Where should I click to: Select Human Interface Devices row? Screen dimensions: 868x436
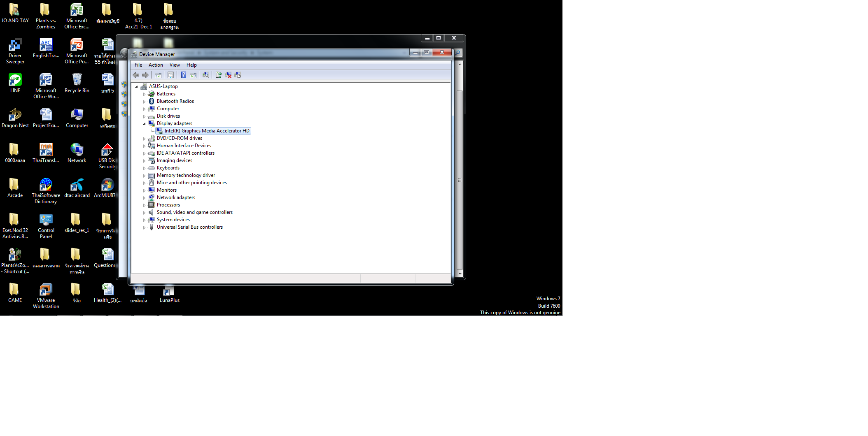(x=184, y=146)
